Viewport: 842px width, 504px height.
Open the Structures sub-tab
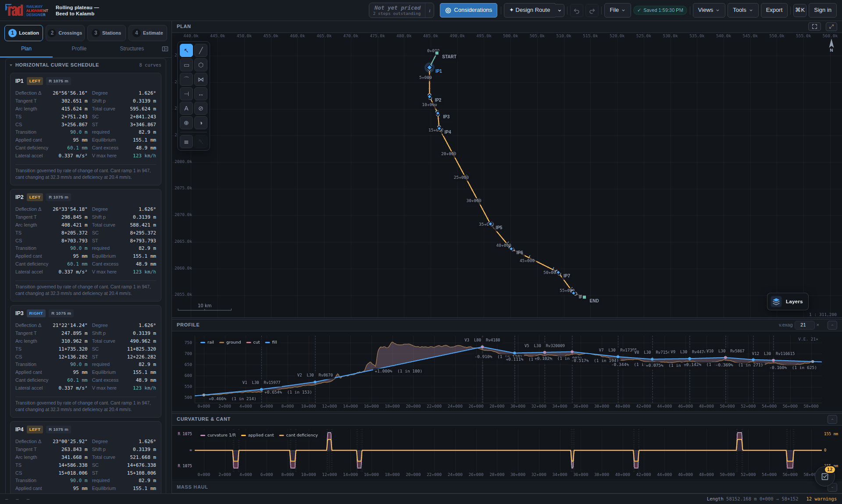click(x=132, y=49)
